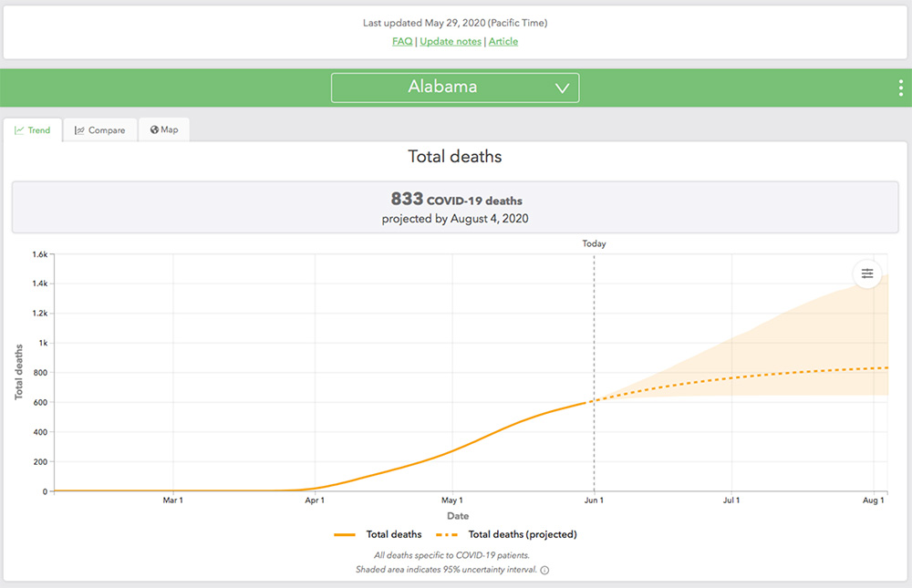Expand the Alabama location dropdown
912x588 pixels.
point(454,88)
